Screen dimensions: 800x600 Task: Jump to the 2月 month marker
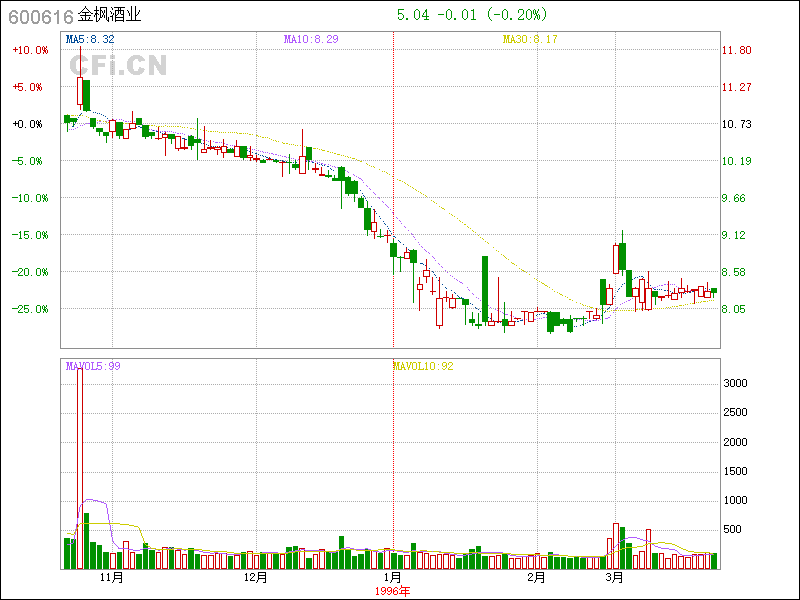[536, 577]
